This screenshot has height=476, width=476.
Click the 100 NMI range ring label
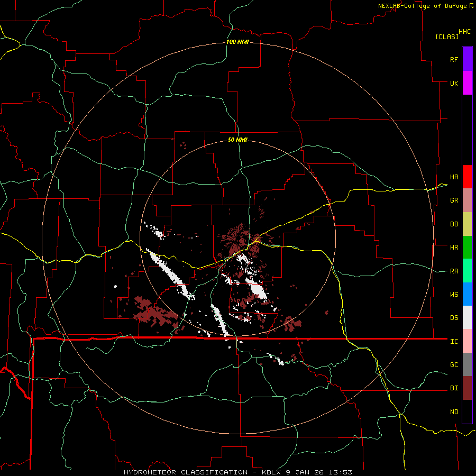(237, 42)
